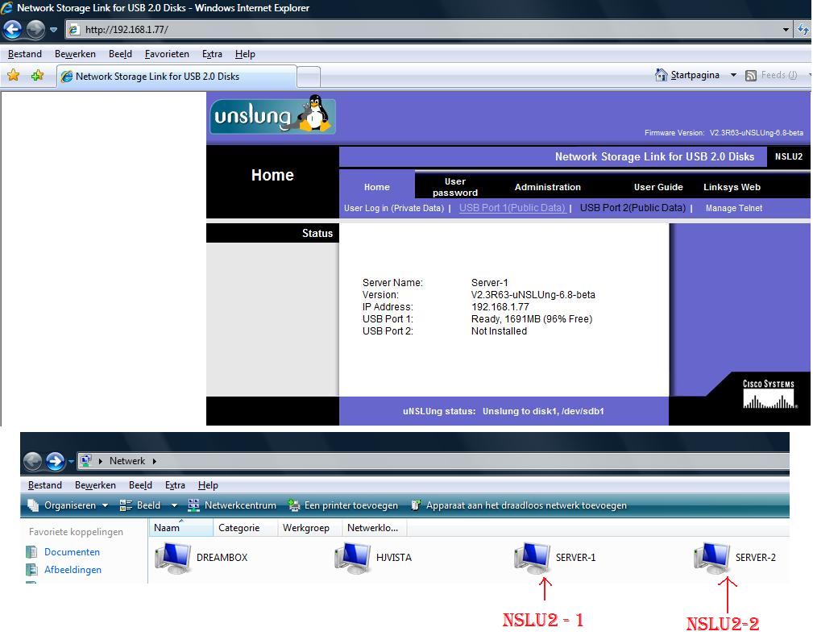813x644 pixels.
Task: Click the USB Port 1(Public Data) link
Action: tap(512, 208)
